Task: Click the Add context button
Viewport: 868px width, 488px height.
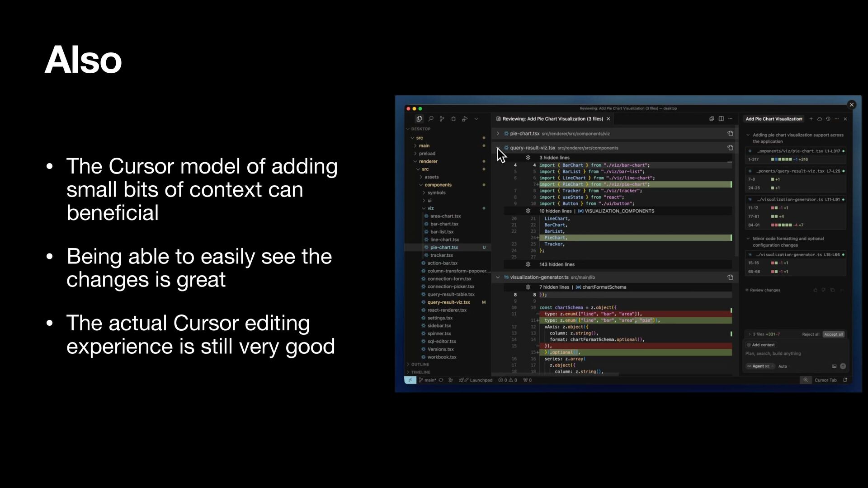Action: [x=760, y=345]
